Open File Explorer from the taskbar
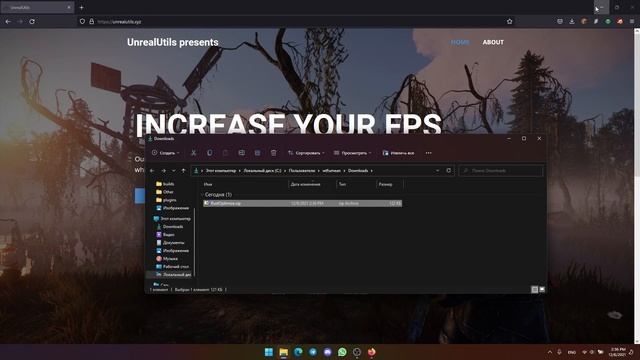 (283, 352)
